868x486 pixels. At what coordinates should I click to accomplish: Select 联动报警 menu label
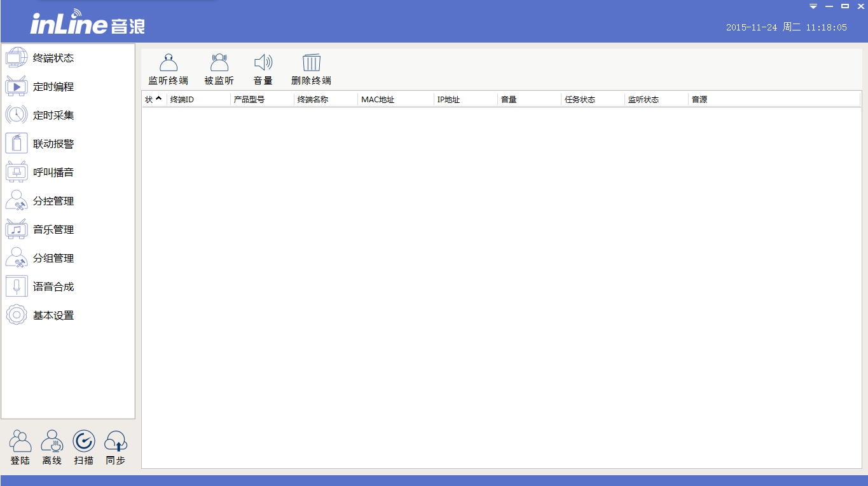[x=53, y=144]
